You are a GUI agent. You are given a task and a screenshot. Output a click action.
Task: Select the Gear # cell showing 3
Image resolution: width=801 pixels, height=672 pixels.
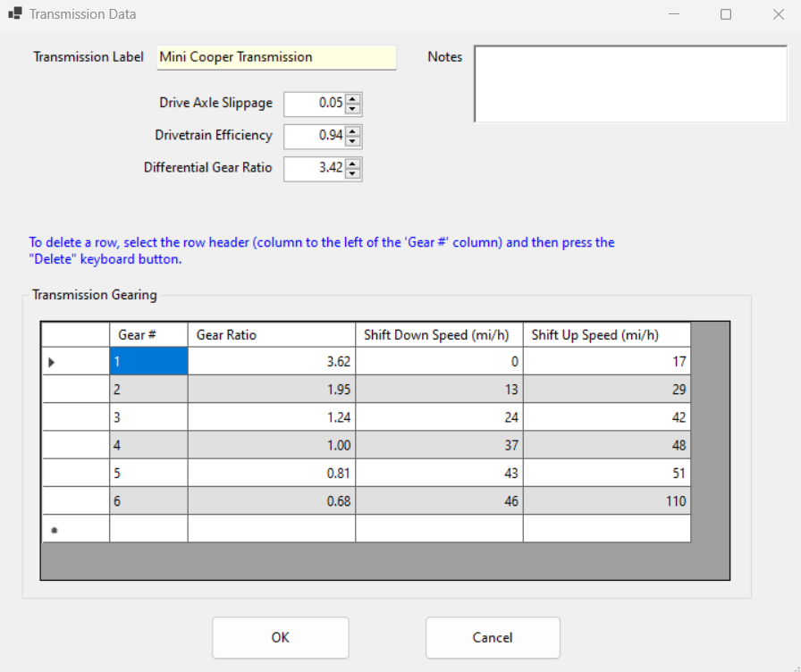pyautogui.click(x=148, y=417)
